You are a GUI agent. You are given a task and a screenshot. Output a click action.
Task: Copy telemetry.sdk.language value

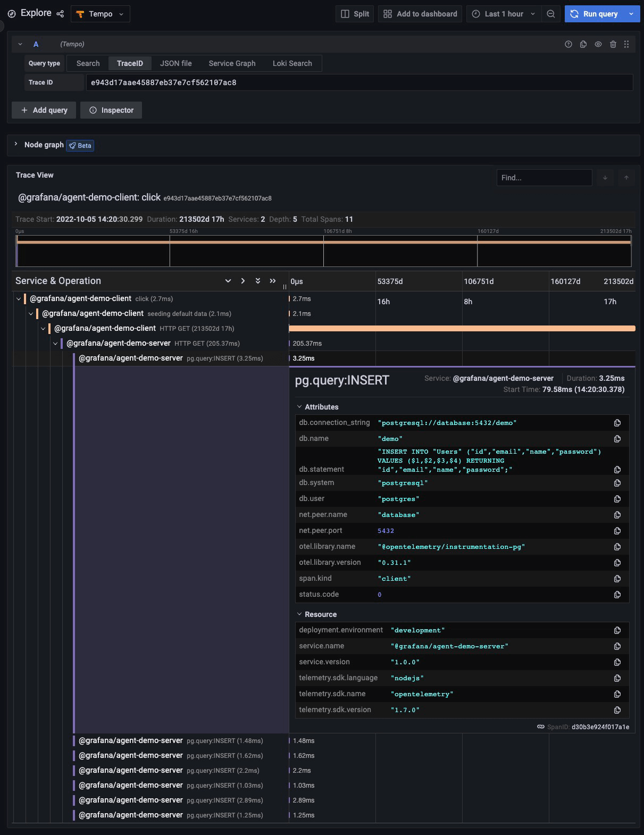(x=617, y=678)
